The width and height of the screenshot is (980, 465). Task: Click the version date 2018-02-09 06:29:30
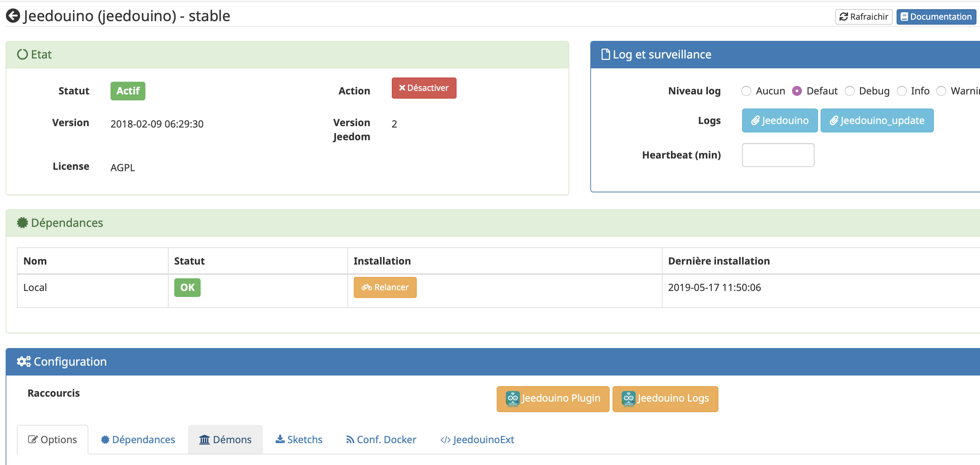(x=157, y=124)
